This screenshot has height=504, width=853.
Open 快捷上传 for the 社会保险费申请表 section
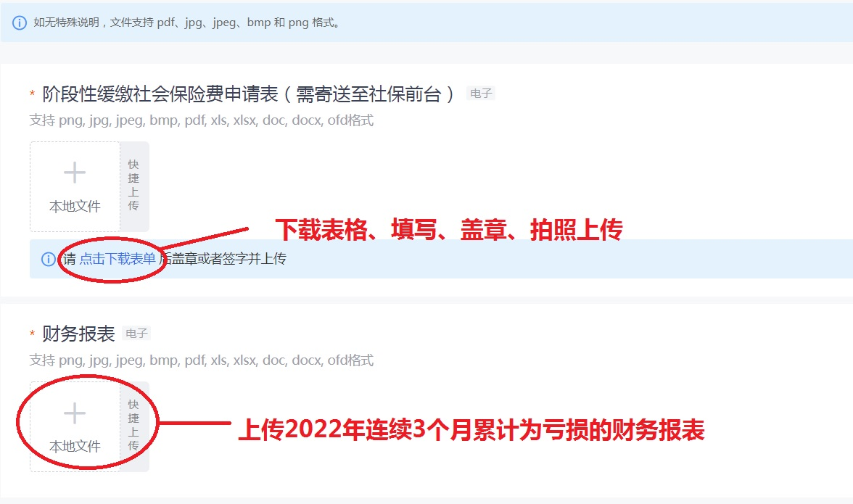click(133, 186)
